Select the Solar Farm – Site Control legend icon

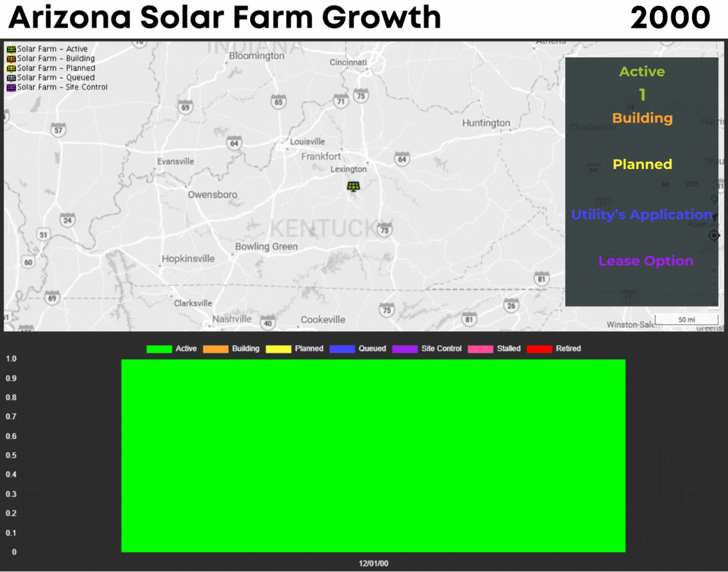pos(10,87)
